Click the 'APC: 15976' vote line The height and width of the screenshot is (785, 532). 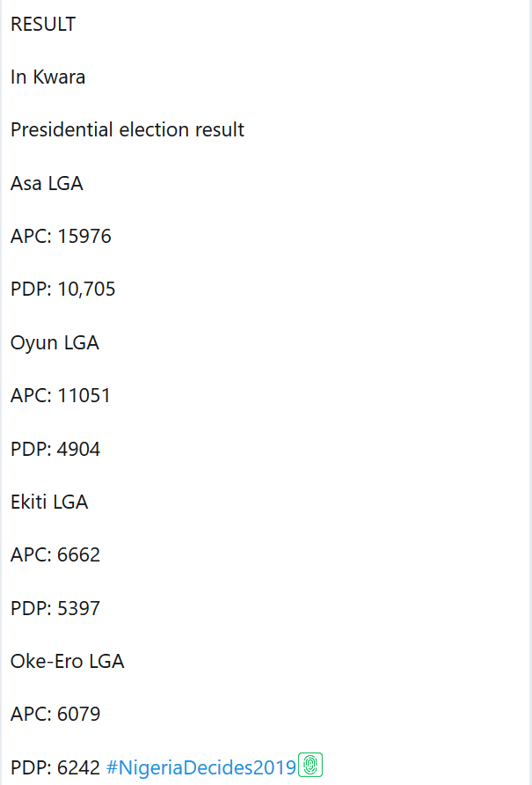click(x=61, y=237)
